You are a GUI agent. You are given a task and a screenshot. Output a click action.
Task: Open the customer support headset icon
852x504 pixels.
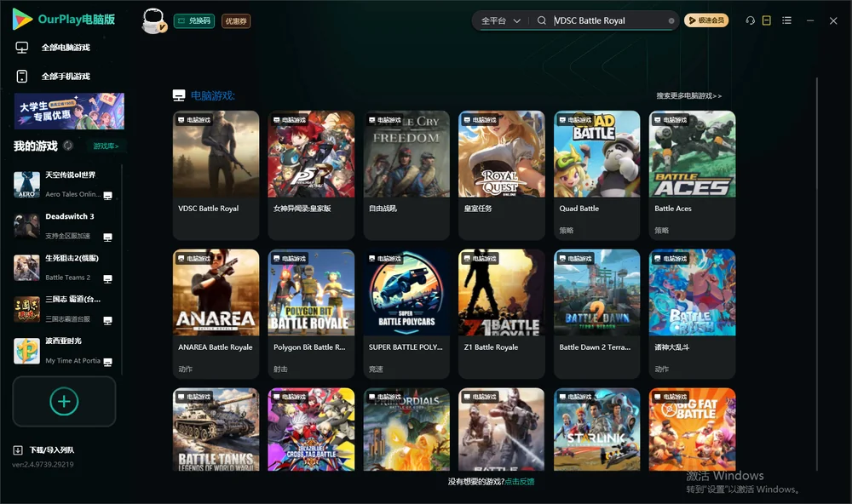(750, 20)
